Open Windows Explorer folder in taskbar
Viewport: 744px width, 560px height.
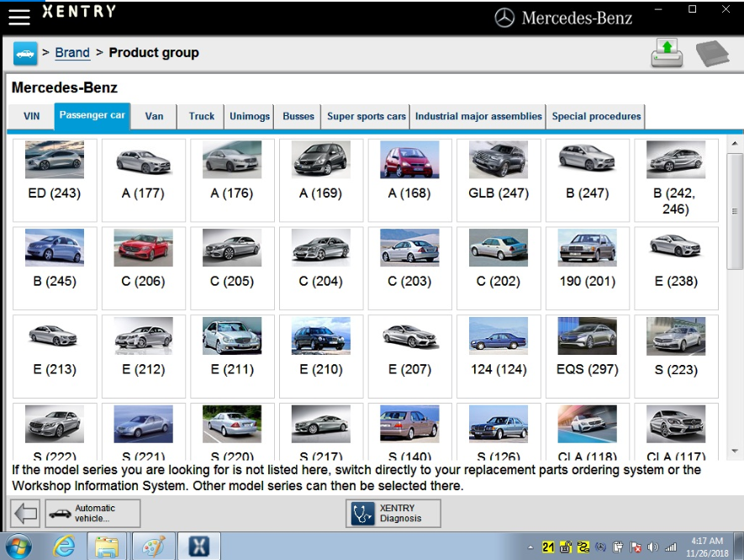(107, 547)
